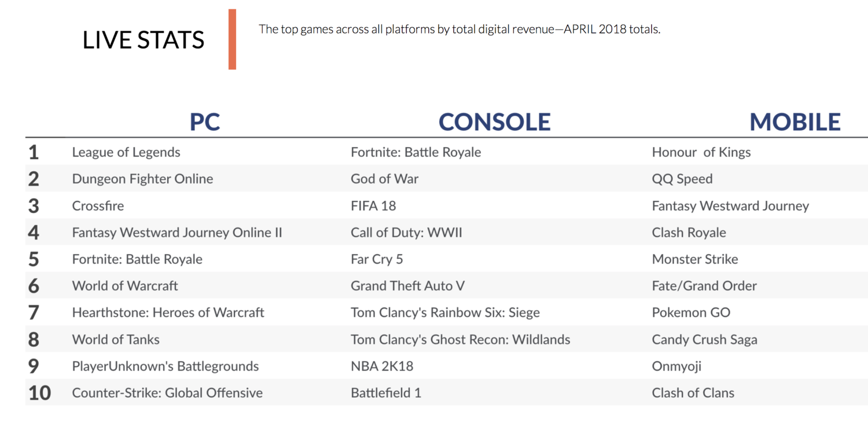
Task: Click Clash of Clans mobile entry
Action: (x=693, y=393)
